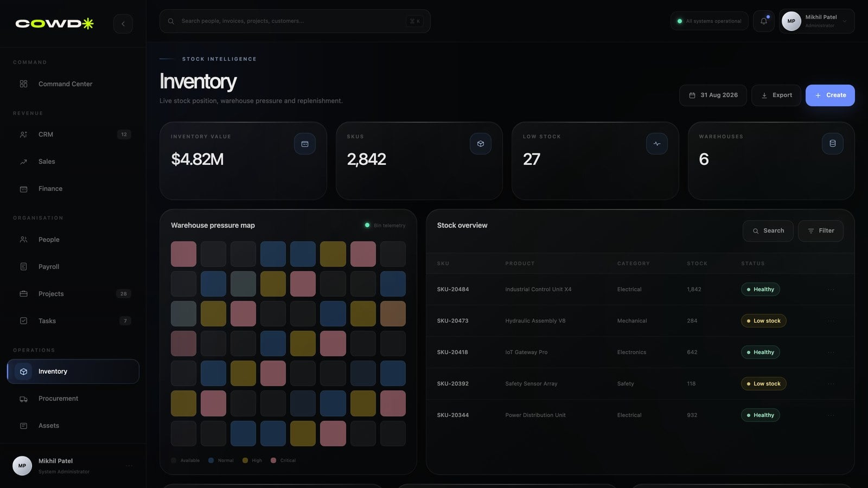The height and width of the screenshot is (488, 868).
Task: Click the SKUs box icon
Action: click(x=481, y=144)
